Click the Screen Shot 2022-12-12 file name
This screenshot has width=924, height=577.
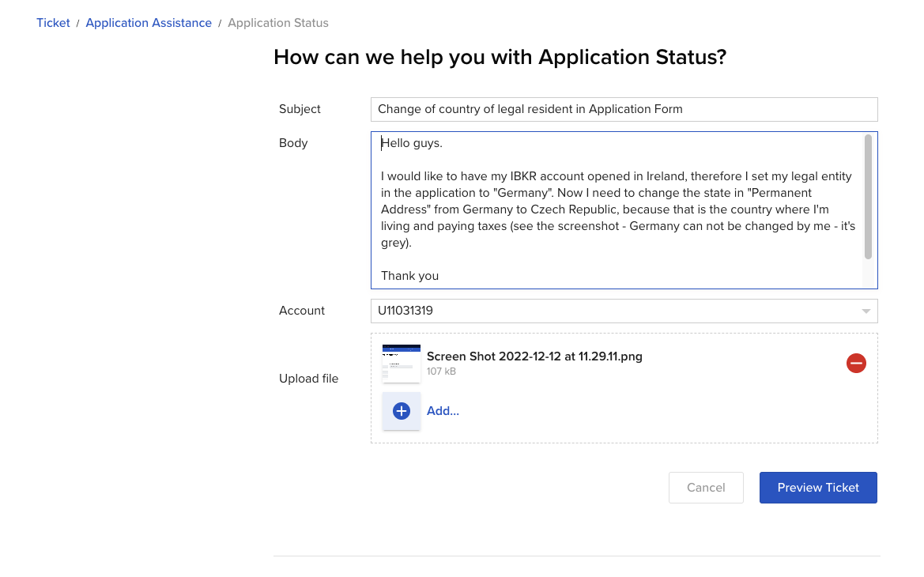[x=534, y=356]
